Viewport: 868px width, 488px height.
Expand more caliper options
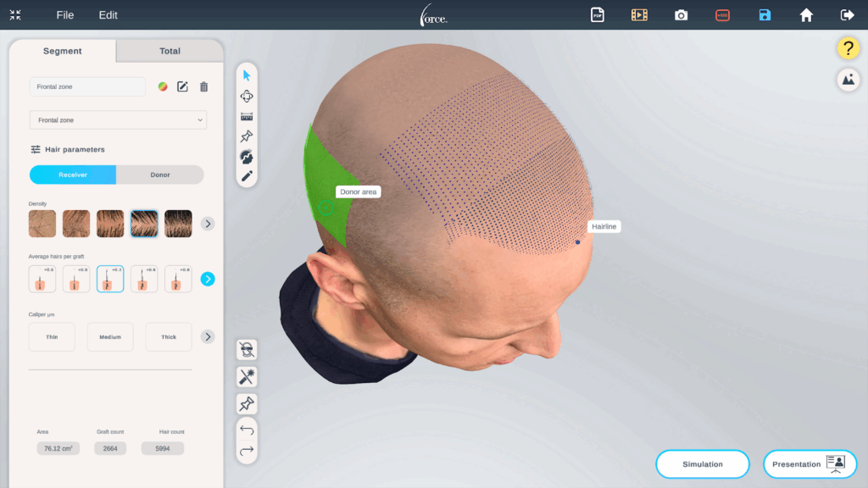pos(208,335)
